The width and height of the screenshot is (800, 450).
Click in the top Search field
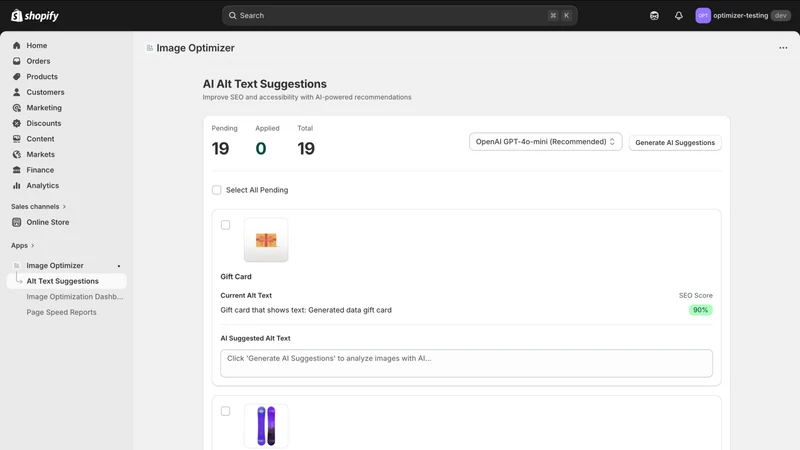coord(399,15)
